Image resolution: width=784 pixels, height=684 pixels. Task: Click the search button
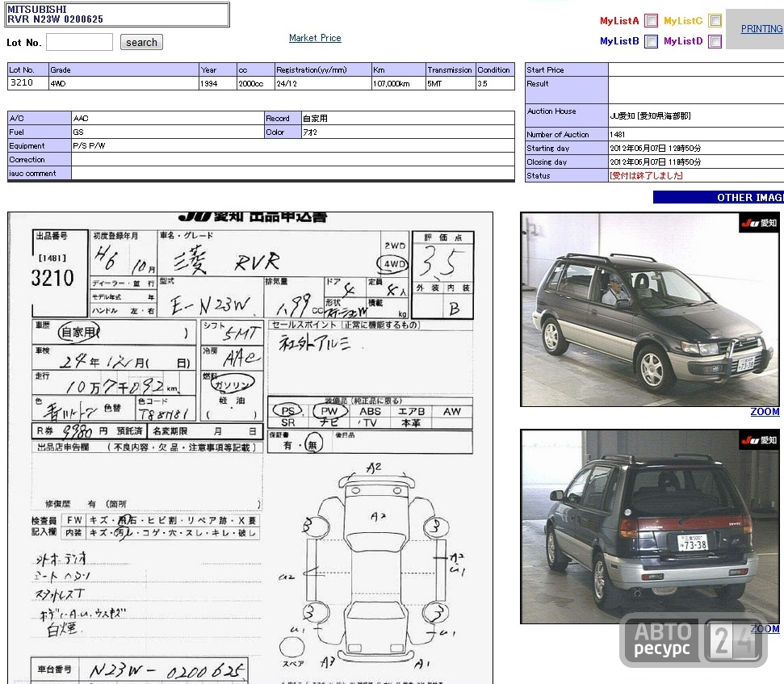point(141,43)
